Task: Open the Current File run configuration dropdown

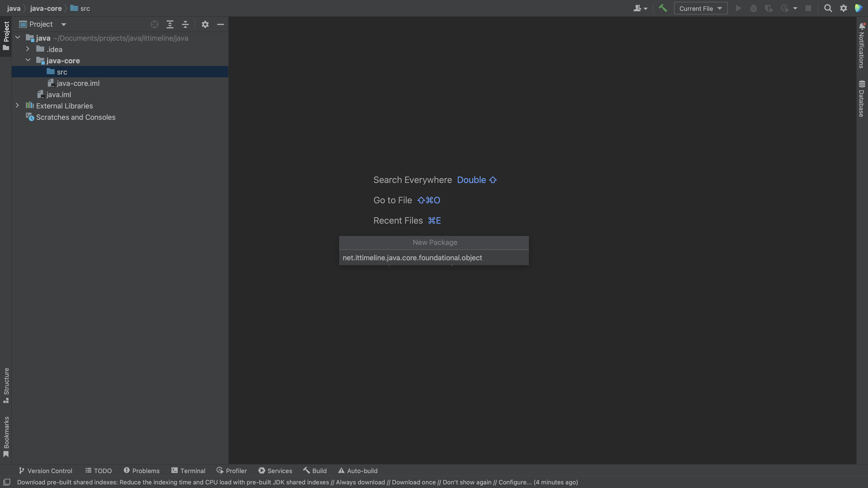Action: coord(701,8)
